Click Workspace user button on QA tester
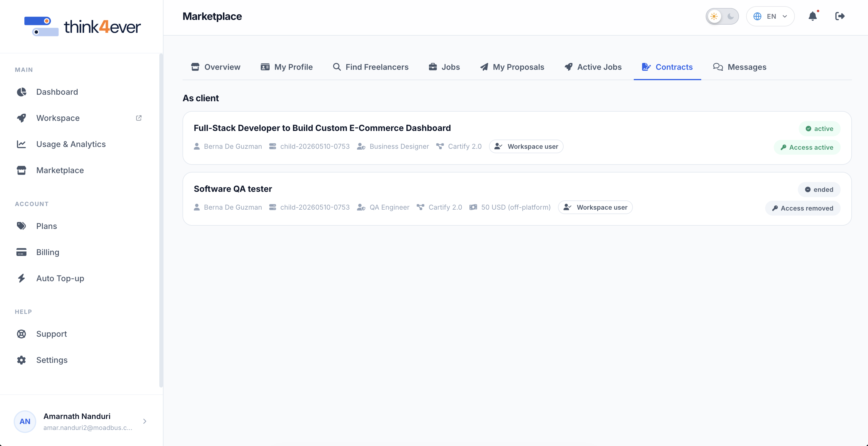Image resolution: width=868 pixels, height=446 pixels. (x=595, y=207)
